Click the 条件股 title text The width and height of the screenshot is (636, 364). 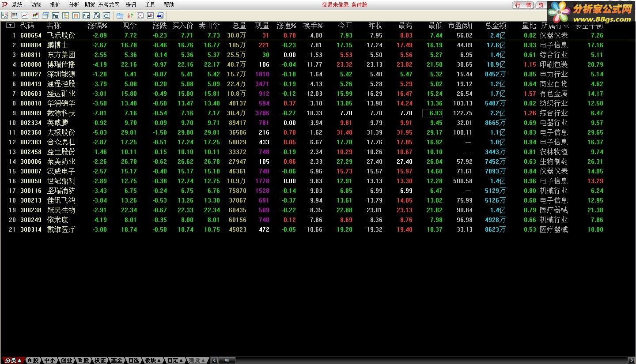359,5
